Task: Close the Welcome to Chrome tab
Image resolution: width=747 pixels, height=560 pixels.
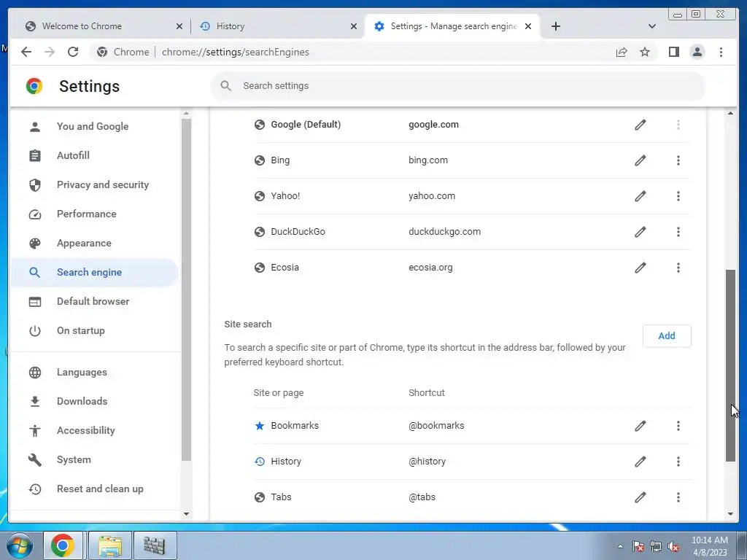Action: (179, 27)
